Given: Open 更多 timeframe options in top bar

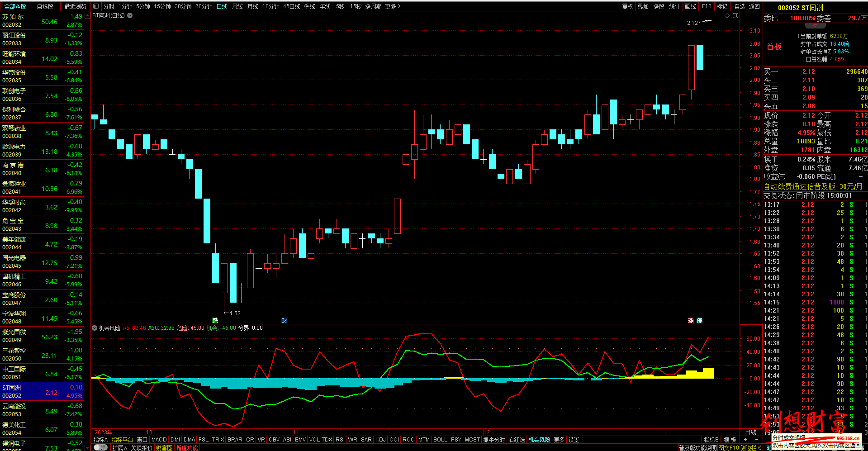Looking at the screenshot, I should (393, 6).
